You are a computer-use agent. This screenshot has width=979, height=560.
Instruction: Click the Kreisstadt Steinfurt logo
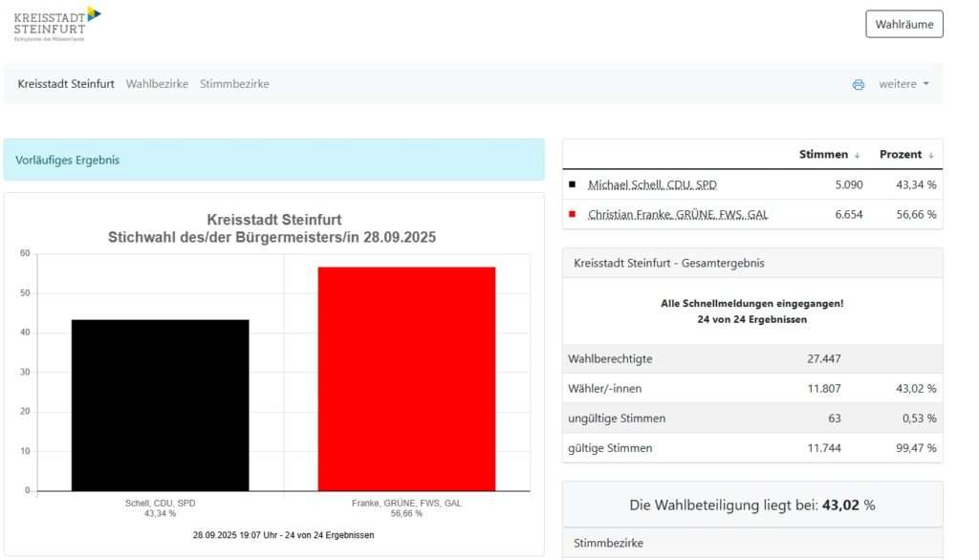click(x=57, y=24)
